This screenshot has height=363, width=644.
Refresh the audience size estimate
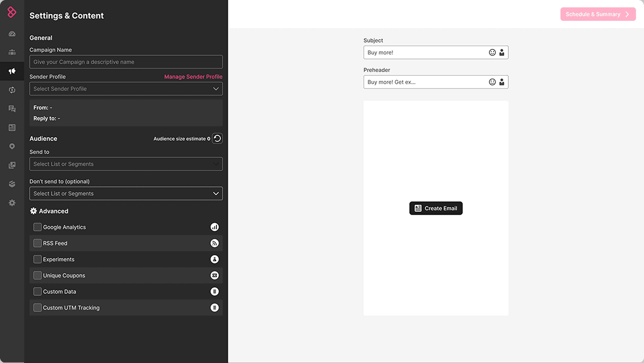[x=217, y=139]
